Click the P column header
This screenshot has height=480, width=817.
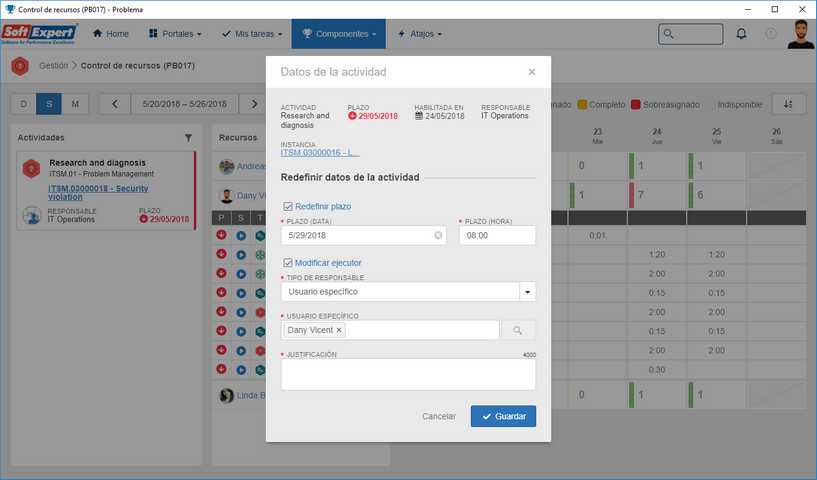tap(221, 218)
